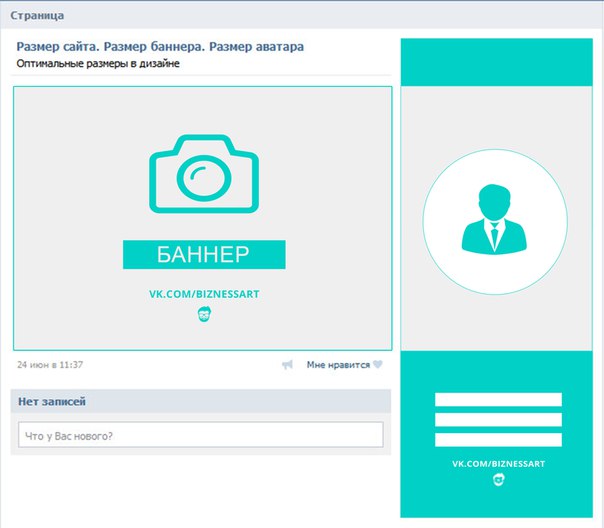Click the bearded face logo in the avatar footer

[x=498, y=480]
